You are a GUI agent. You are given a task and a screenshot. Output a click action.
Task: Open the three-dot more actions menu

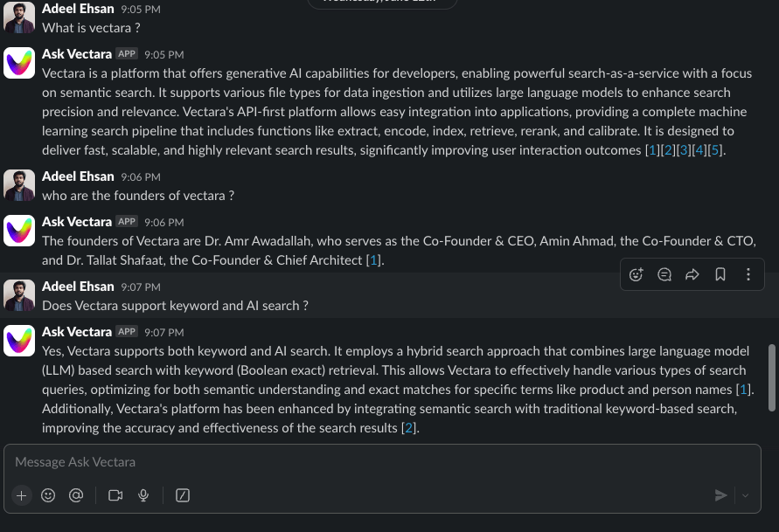click(748, 274)
